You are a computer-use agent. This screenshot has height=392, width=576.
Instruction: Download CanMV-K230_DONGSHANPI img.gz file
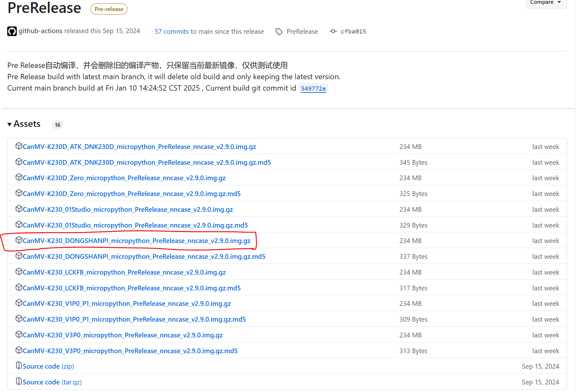pos(136,241)
